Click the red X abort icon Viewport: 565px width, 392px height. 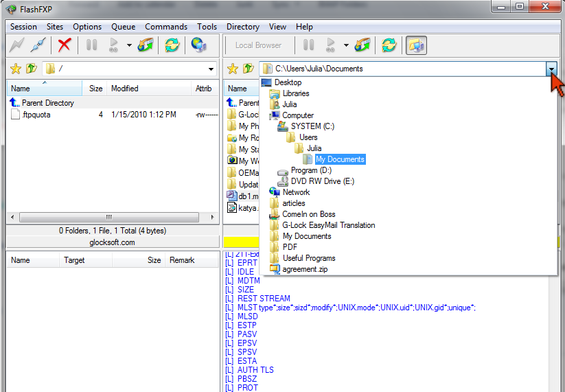click(x=64, y=45)
